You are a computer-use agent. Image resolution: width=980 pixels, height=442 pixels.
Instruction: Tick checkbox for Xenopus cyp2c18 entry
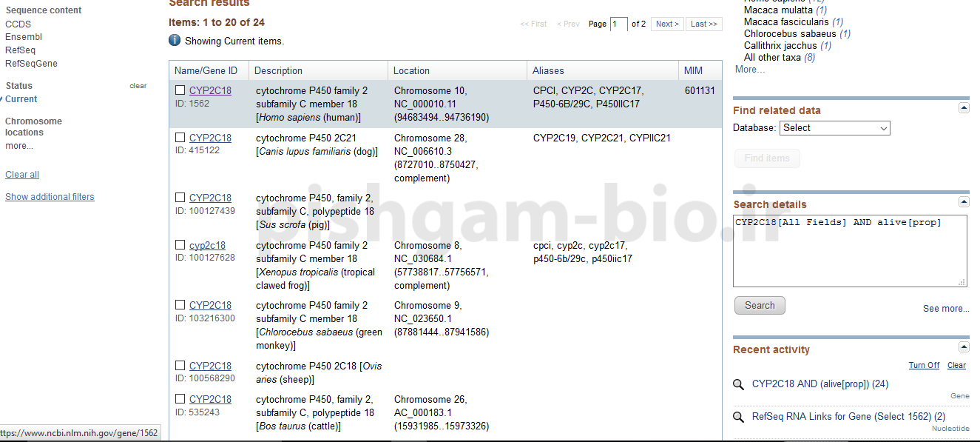pos(180,245)
